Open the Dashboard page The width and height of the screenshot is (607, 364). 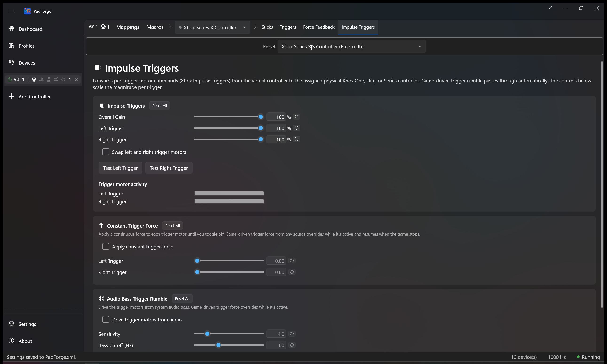pyautogui.click(x=43, y=29)
